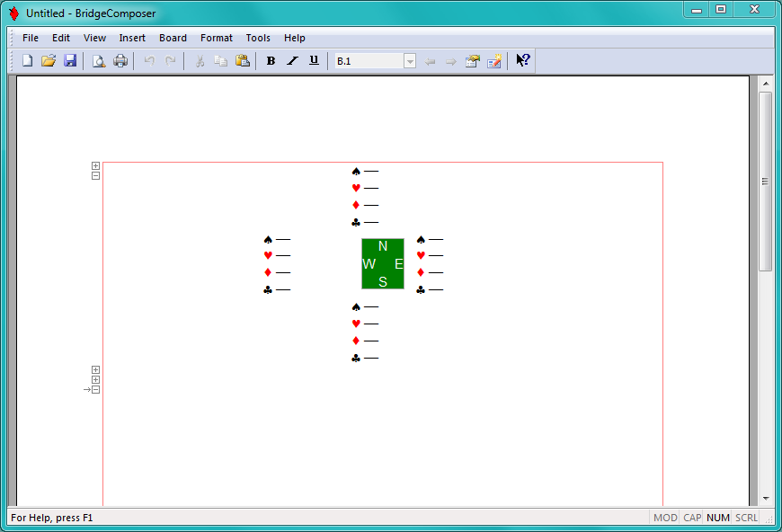Click the Paste clipboard icon
The height and width of the screenshot is (532, 782).
point(243,61)
